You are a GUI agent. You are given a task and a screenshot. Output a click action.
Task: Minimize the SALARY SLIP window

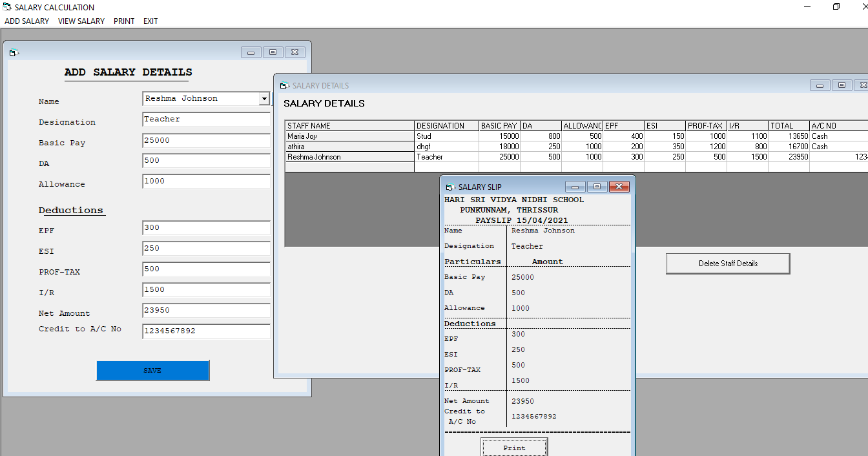click(x=575, y=187)
